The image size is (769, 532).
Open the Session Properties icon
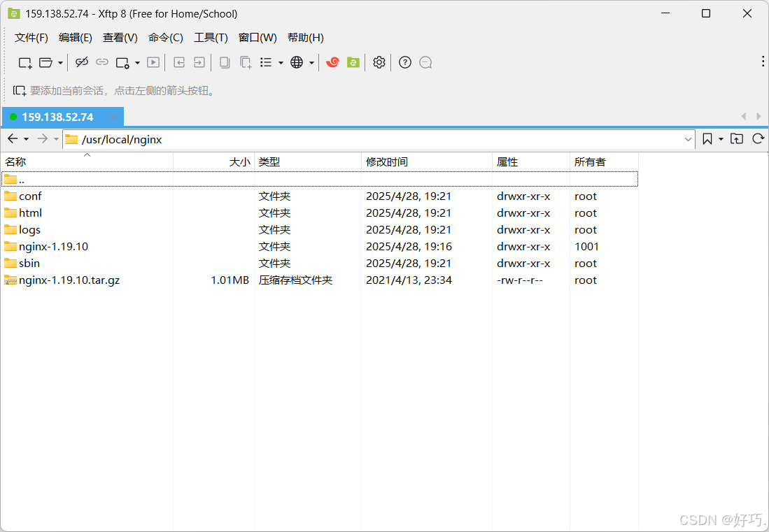click(122, 63)
